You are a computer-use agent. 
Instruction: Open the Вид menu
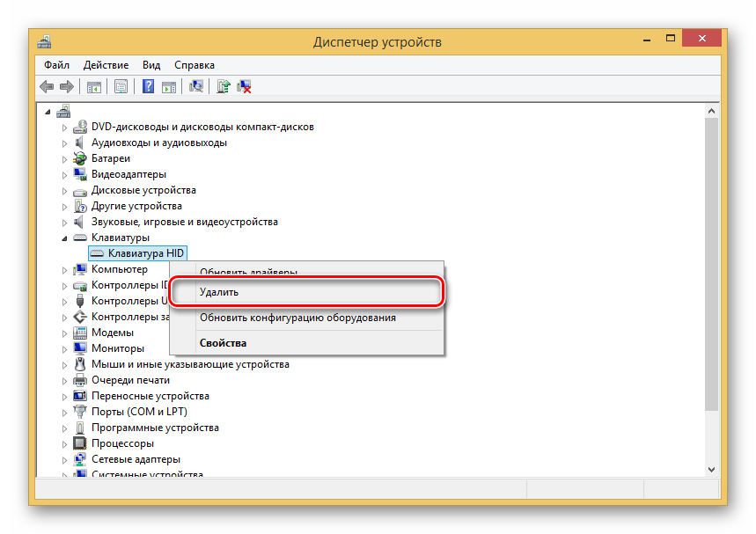[151, 65]
